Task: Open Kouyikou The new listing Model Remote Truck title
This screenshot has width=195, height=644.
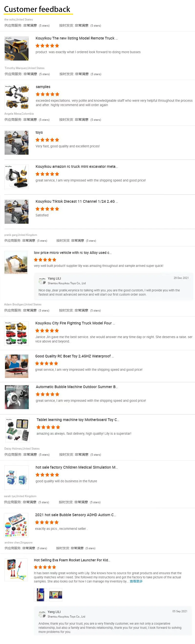Action: (x=76, y=38)
